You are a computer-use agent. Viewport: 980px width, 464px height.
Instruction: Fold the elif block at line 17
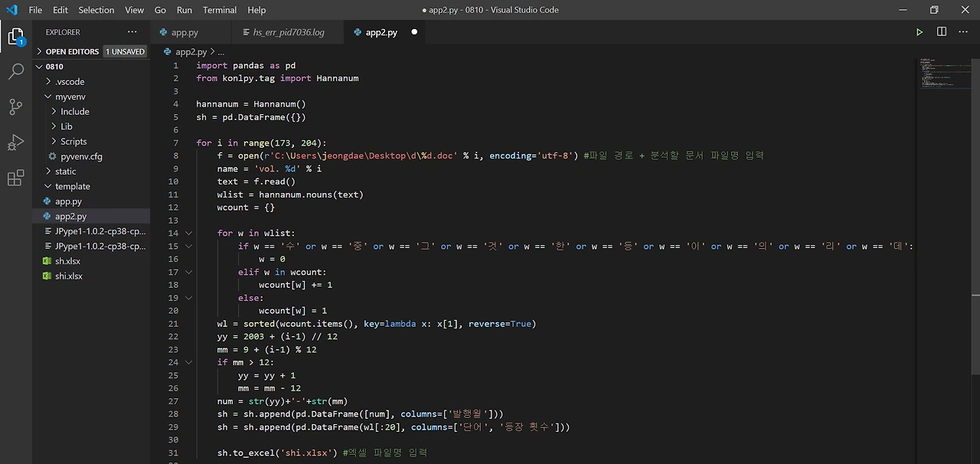point(189,272)
